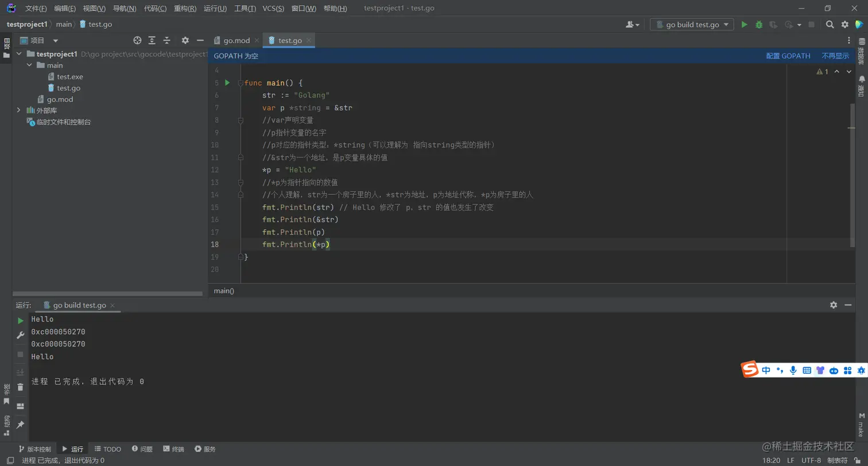Open editor tabs more options menu

point(849,40)
